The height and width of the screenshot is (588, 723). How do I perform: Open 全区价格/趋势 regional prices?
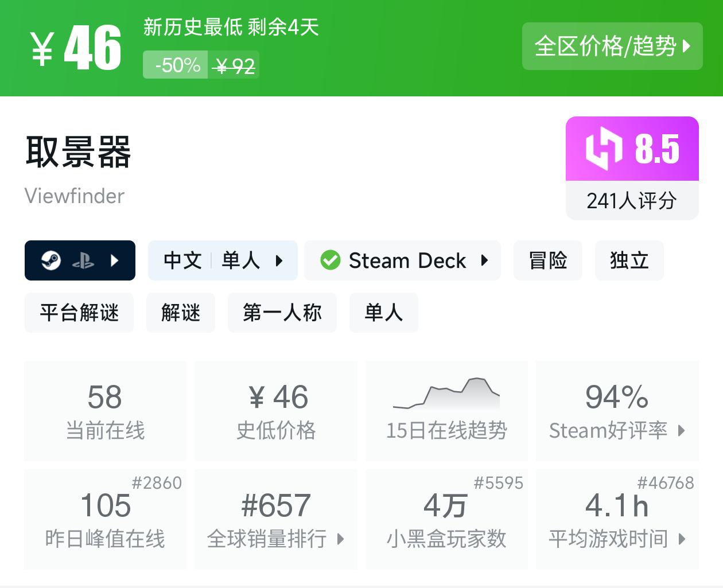612,46
